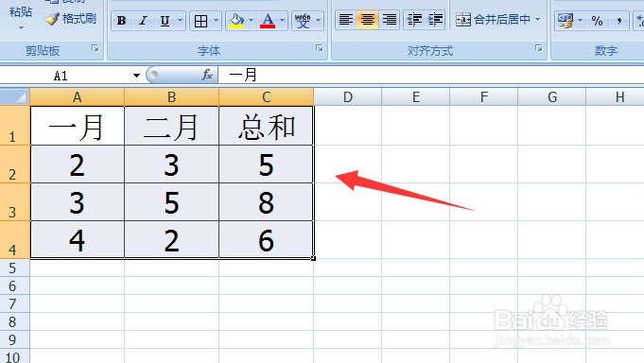The height and width of the screenshot is (363, 644).
Task: Select column D header
Action: [348, 97]
